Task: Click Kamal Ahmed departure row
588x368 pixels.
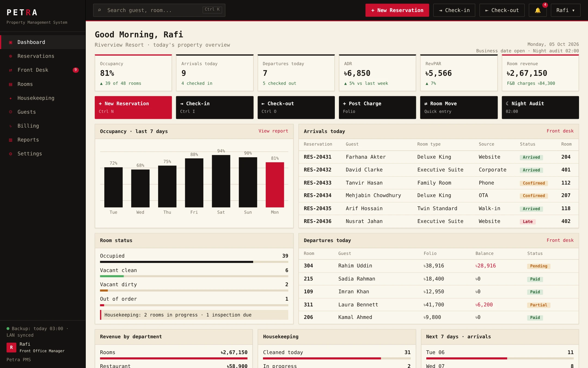Action: pyautogui.click(x=439, y=317)
